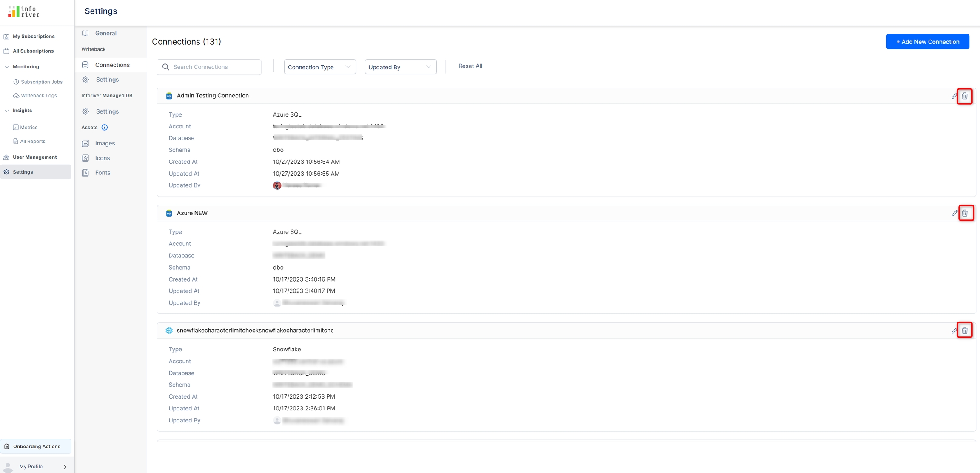
Task: Open Images under Assets
Action: [x=105, y=143]
